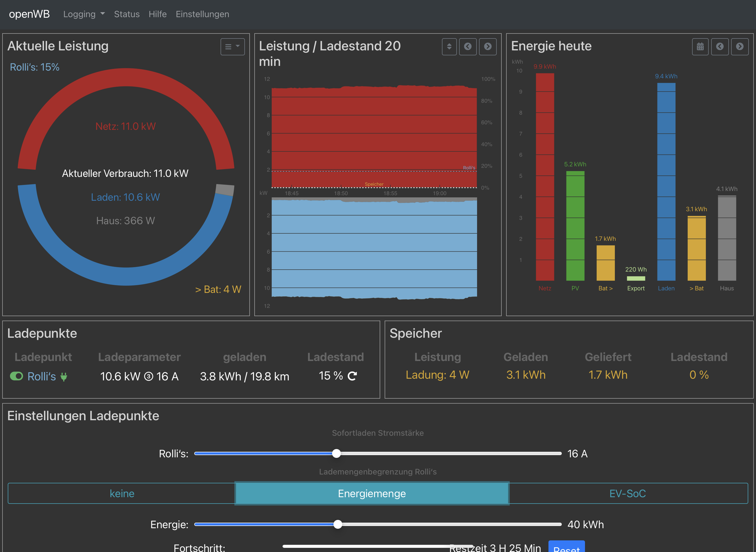This screenshot has height=552, width=756.
Task: Click the blue Reset button
Action: click(567, 547)
